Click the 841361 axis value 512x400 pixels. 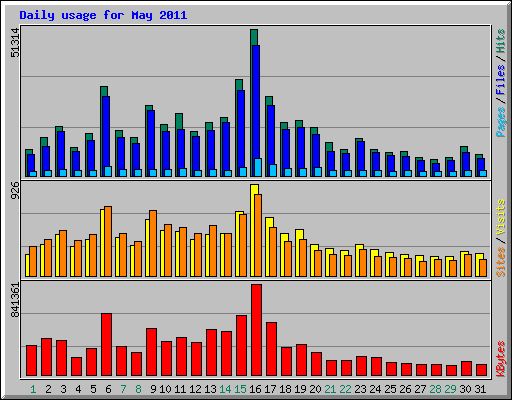pos(15,300)
